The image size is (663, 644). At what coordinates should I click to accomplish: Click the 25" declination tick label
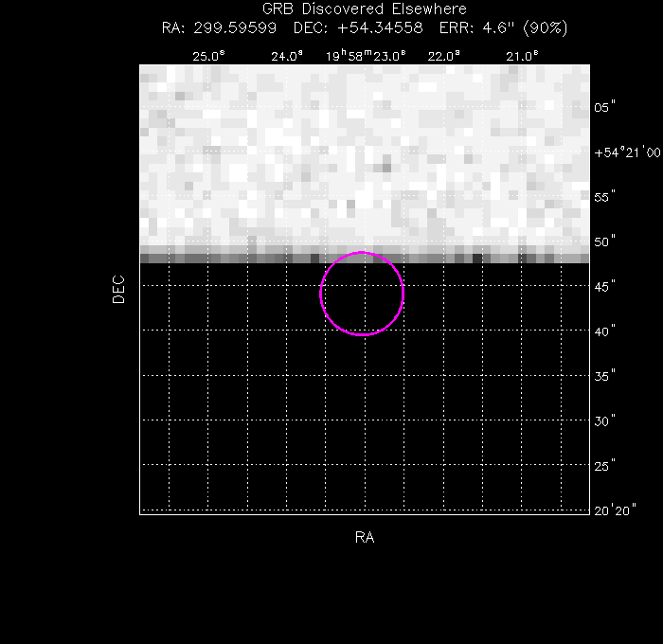604,466
